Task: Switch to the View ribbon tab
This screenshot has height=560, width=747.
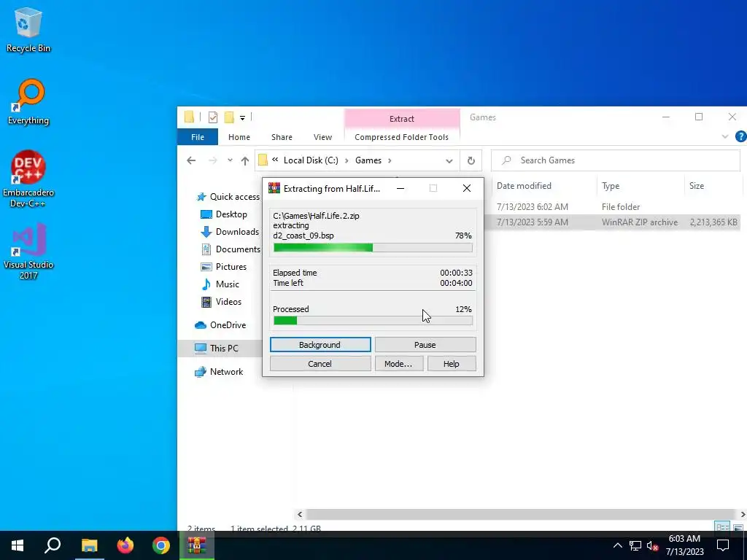Action: (x=322, y=137)
